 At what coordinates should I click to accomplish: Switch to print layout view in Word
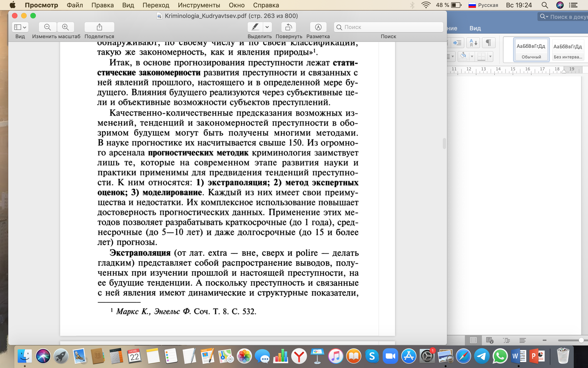pyautogui.click(x=473, y=340)
